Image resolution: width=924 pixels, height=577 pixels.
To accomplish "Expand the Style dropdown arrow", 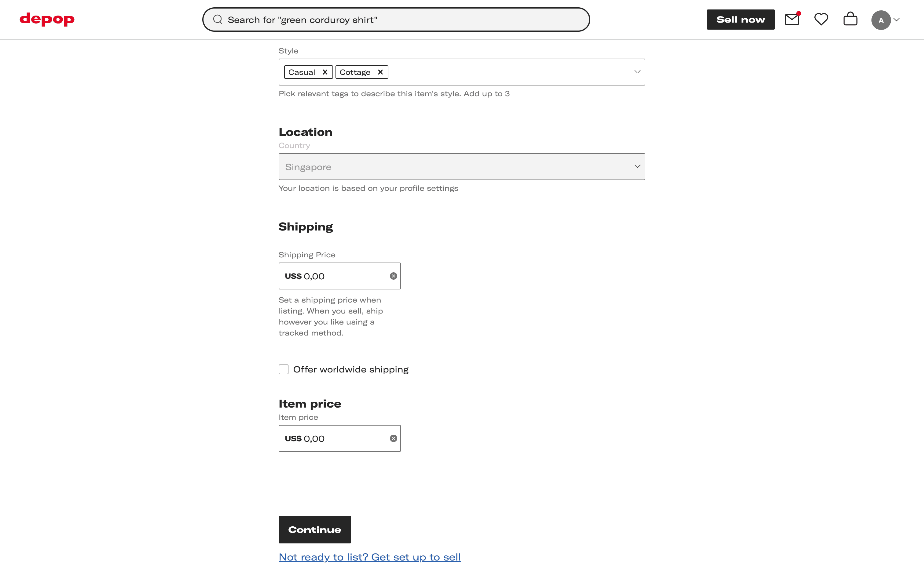I will click(637, 72).
